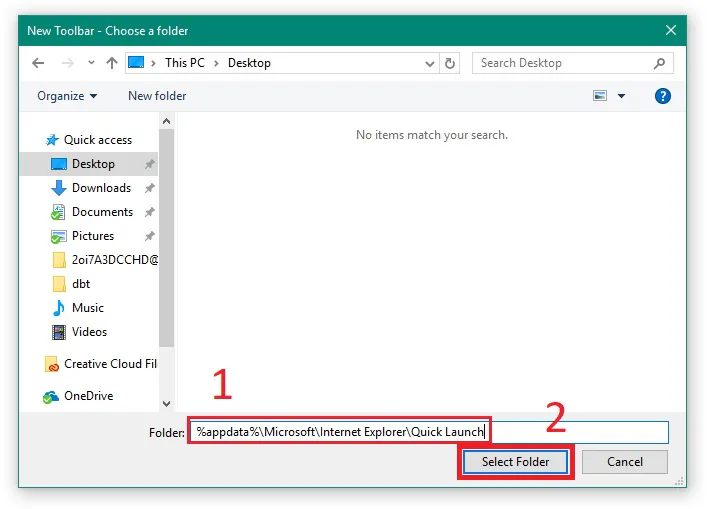Image resolution: width=710 pixels, height=509 pixels.
Task: Open the 2oi7A3DCCHD@ folder
Action: pos(115,260)
